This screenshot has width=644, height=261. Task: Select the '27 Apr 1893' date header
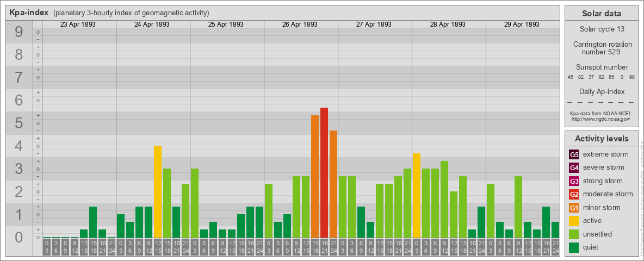[374, 24]
